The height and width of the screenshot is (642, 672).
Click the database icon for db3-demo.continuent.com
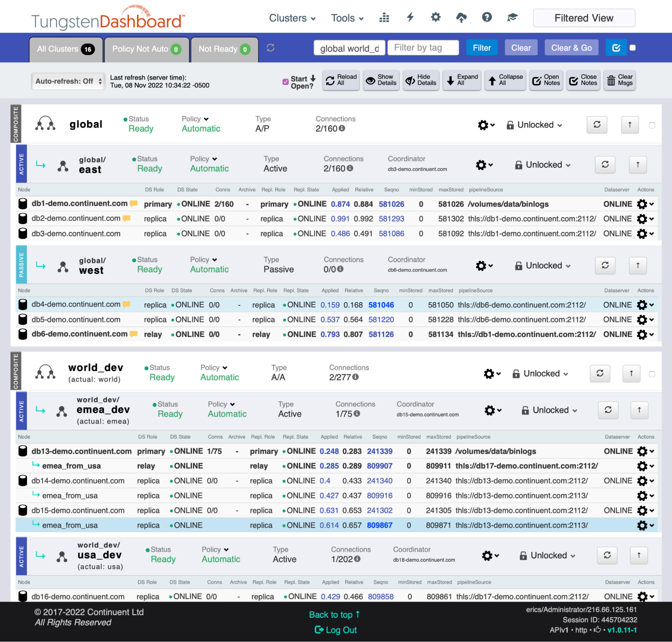(x=23, y=234)
